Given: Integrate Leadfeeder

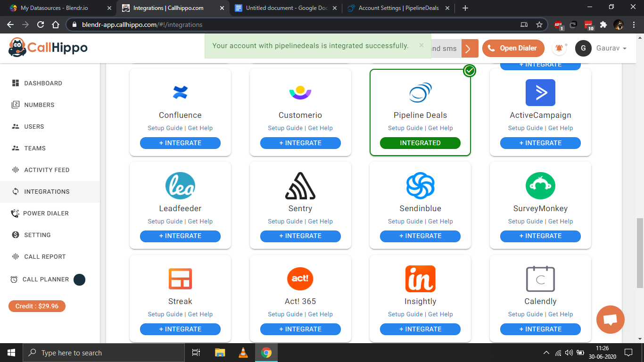Looking at the screenshot, I should 180,236.
